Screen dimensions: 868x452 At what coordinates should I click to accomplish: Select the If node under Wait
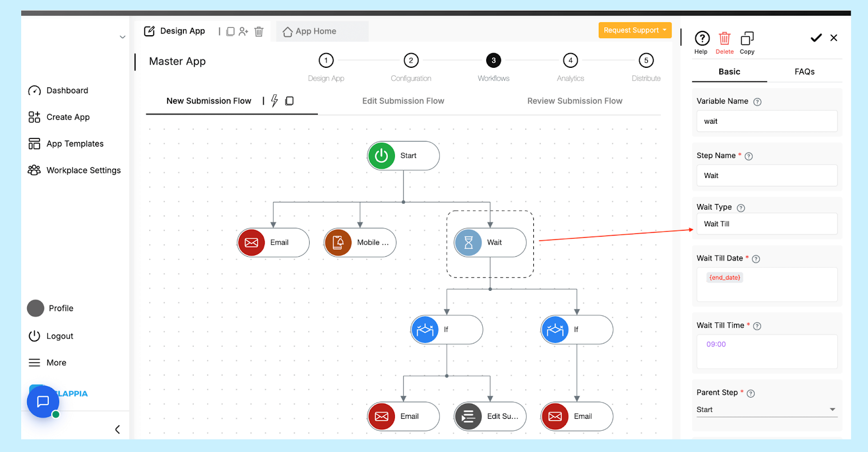(x=446, y=329)
